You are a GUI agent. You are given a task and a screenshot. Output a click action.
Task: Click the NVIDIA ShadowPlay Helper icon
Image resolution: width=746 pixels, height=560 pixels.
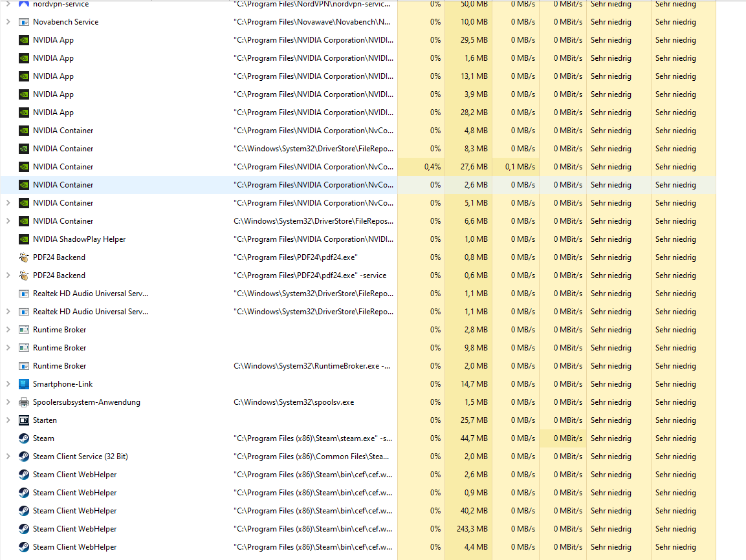(x=24, y=239)
